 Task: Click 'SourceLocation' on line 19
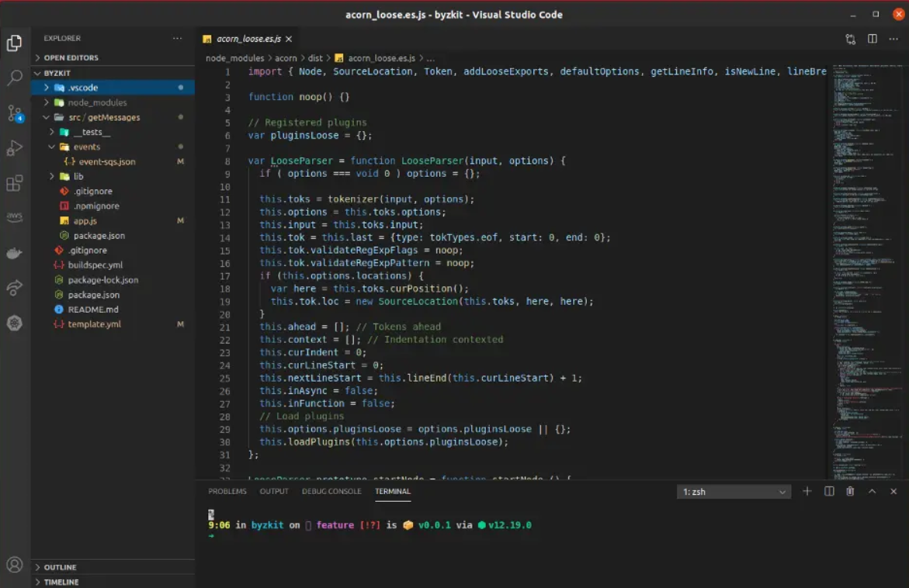(x=418, y=301)
